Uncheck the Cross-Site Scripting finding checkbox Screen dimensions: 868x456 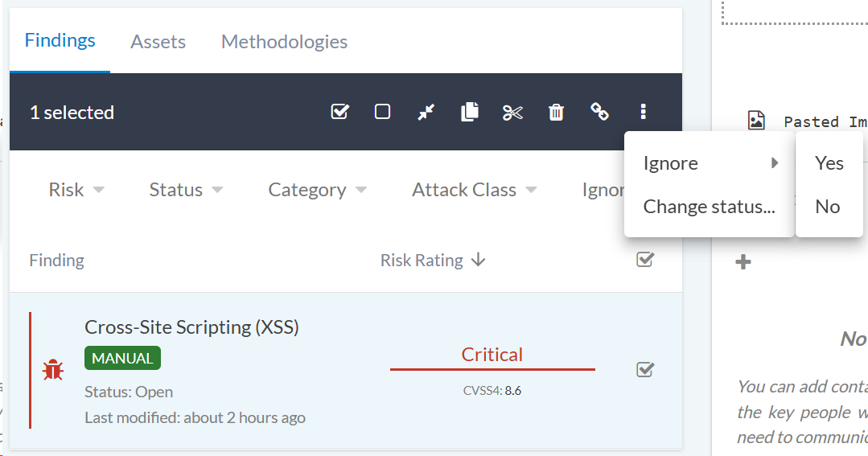pos(644,370)
